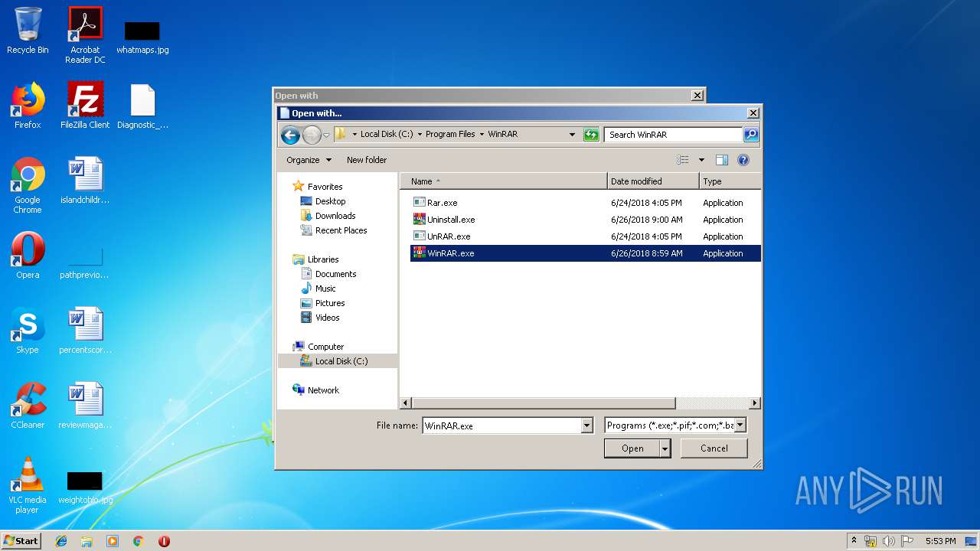Sort by the Date modified column header
This screenshot has width=980, height=551.
[653, 181]
